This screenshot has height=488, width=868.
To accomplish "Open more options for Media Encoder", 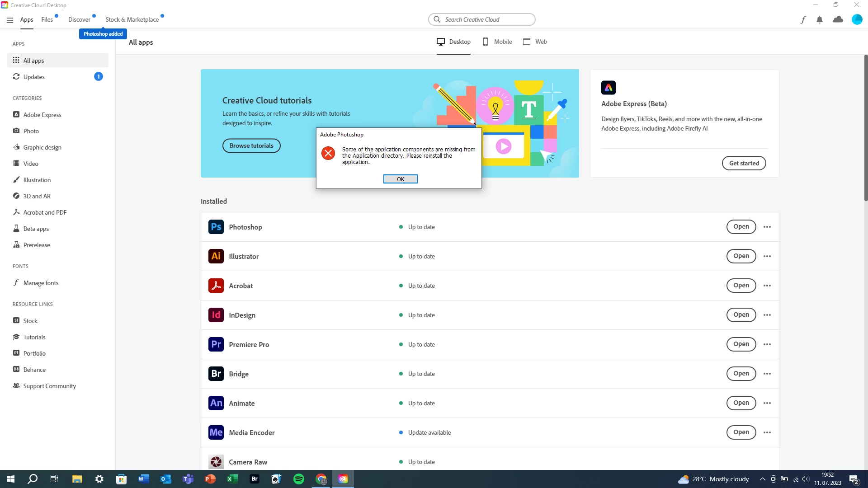I will (767, 432).
